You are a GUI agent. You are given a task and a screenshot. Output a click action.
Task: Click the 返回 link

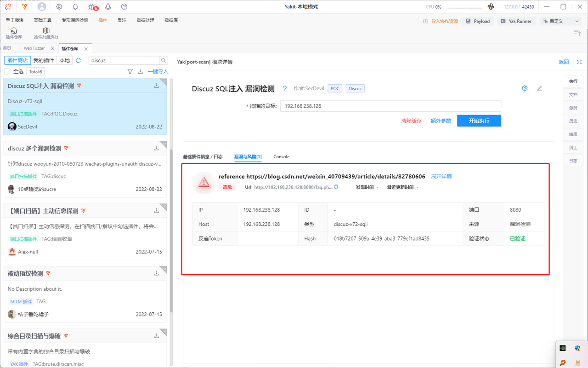564,62
